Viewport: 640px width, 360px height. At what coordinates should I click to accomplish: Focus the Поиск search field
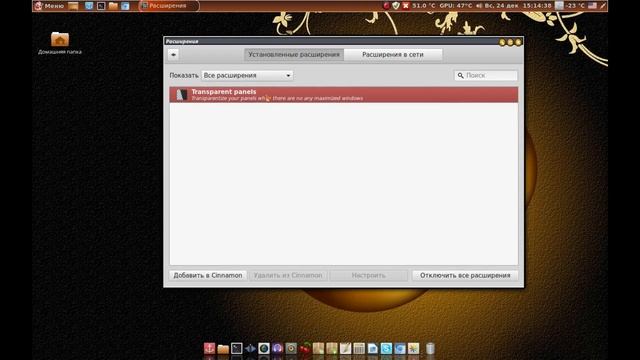click(x=486, y=76)
